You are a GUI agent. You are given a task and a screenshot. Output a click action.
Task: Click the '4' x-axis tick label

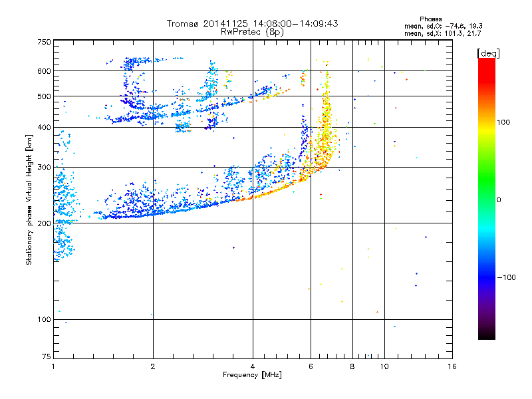pos(253,366)
